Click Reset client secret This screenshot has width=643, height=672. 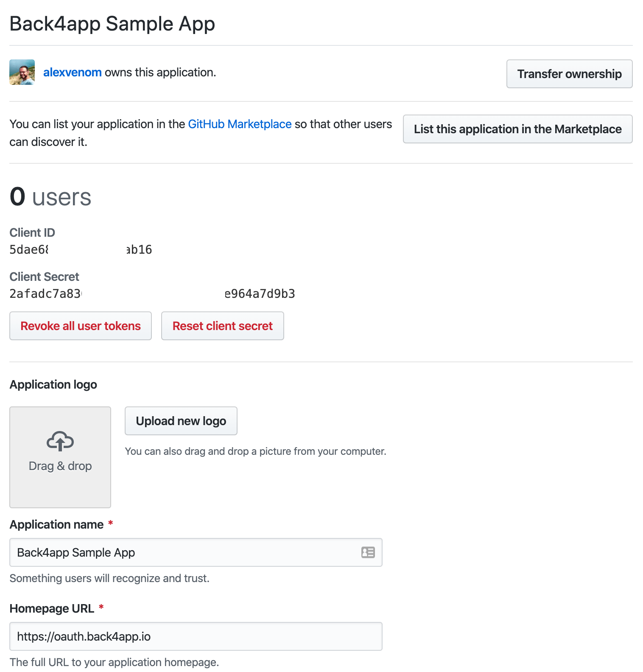[222, 326]
